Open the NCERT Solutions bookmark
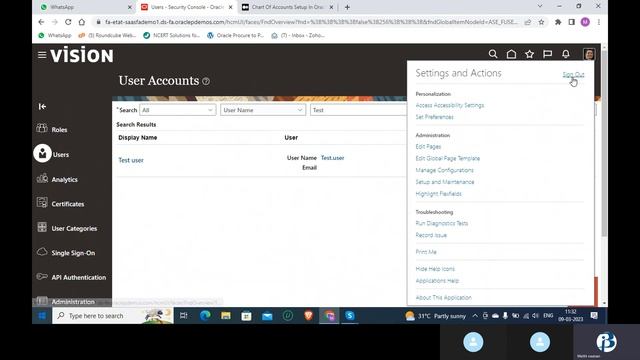Image resolution: width=640 pixels, height=360 pixels. [171, 36]
